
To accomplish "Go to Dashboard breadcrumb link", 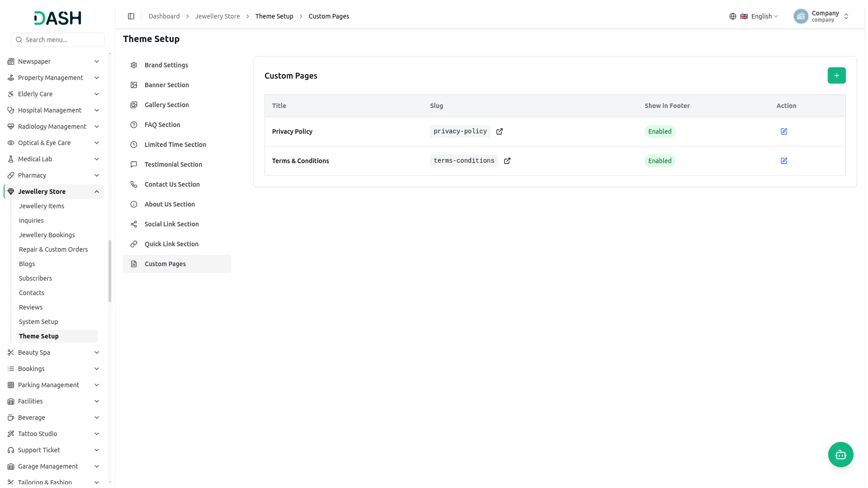I will tap(164, 16).
